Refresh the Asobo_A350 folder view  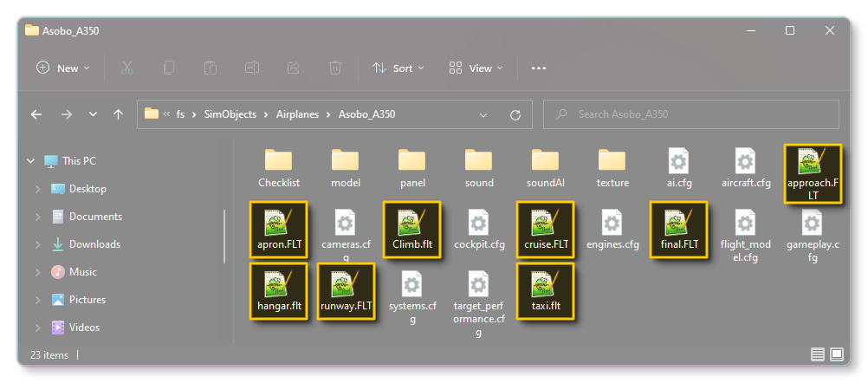(515, 114)
